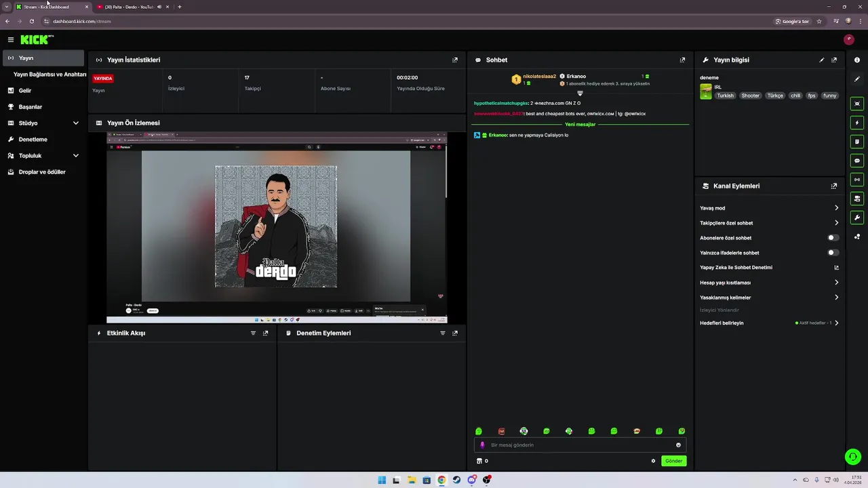Click the Google'a Sor button in address bar

[x=792, y=21]
